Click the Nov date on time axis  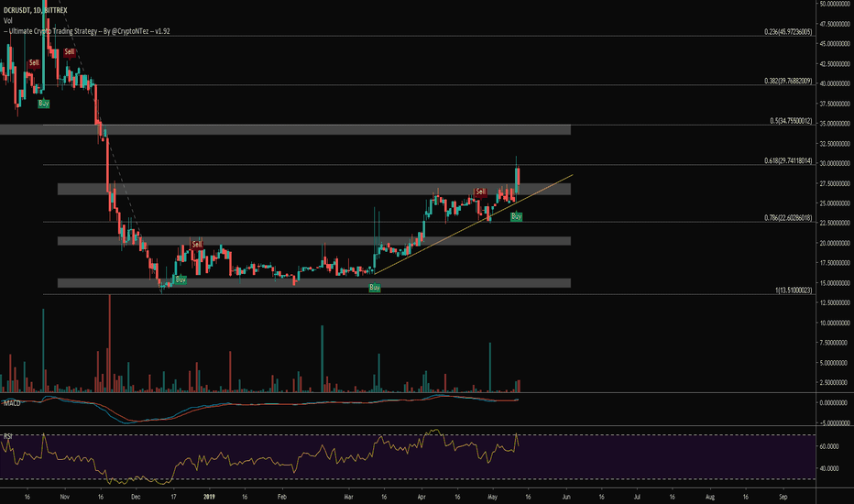pyautogui.click(x=65, y=497)
